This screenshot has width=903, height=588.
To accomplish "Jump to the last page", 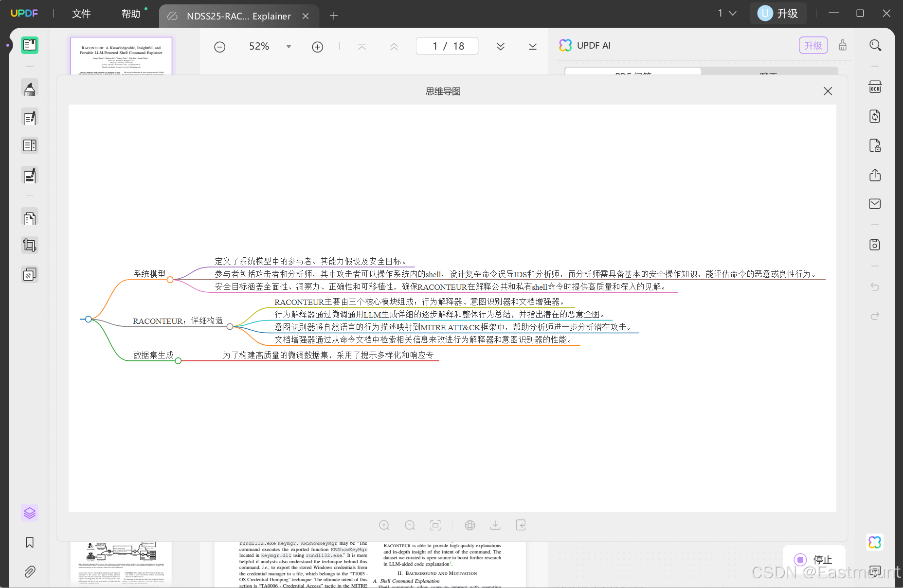I will [x=533, y=47].
